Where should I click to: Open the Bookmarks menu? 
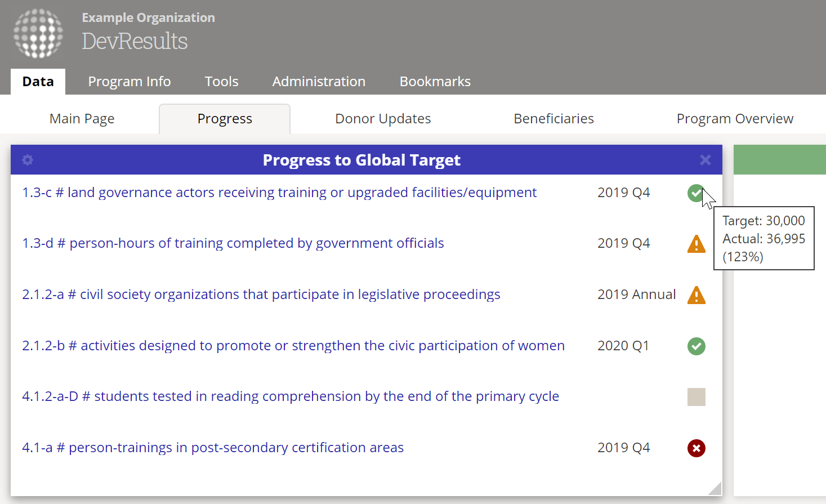click(435, 82)
